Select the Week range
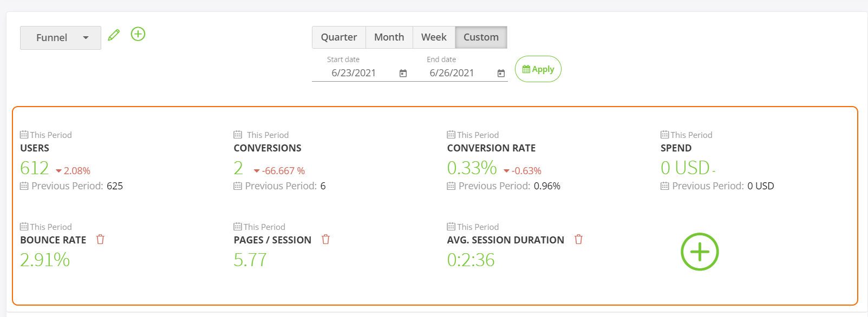The height and width of the screenshot is (317, 868). [434, 37]
